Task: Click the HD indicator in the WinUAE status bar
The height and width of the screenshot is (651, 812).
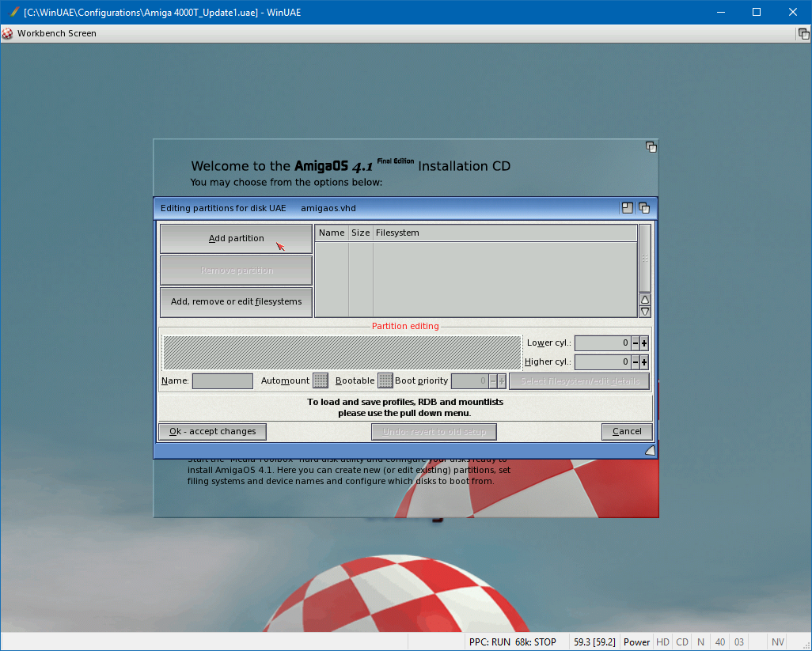Action: click(x=662, y=642)
